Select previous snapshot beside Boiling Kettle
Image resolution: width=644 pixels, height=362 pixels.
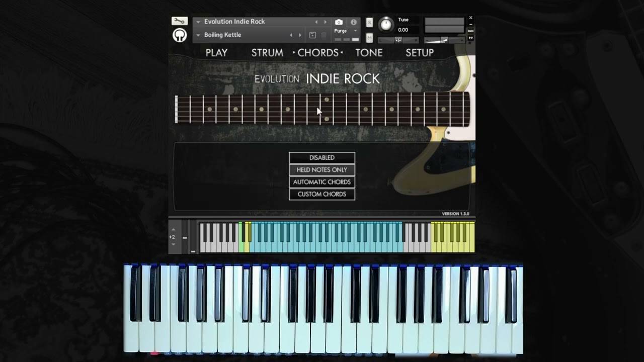291,35
